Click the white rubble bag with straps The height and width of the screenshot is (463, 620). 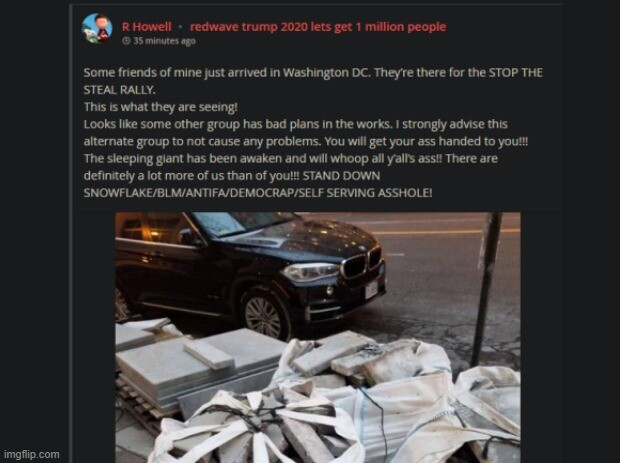(257, 427)
